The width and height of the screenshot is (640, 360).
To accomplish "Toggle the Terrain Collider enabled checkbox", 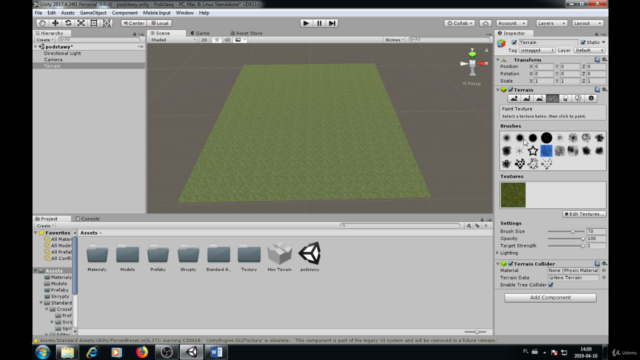I will click(x=511, y=264).
